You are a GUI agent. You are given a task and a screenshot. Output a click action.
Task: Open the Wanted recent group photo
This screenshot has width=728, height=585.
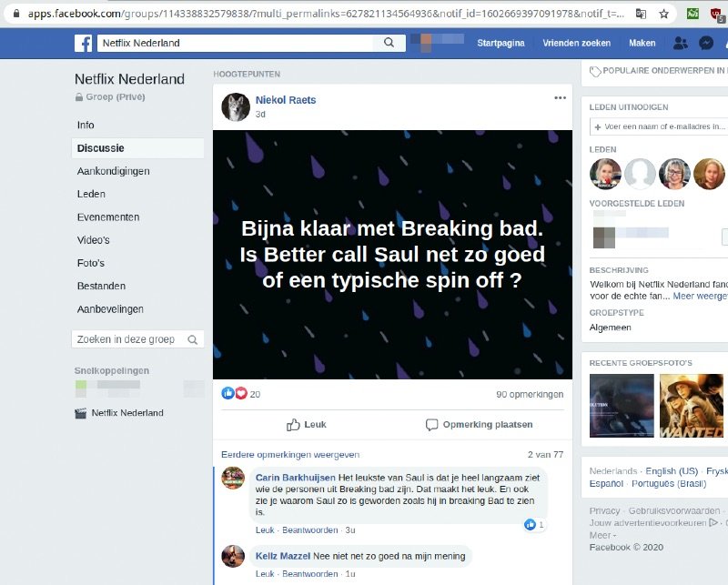pos(692,406)
